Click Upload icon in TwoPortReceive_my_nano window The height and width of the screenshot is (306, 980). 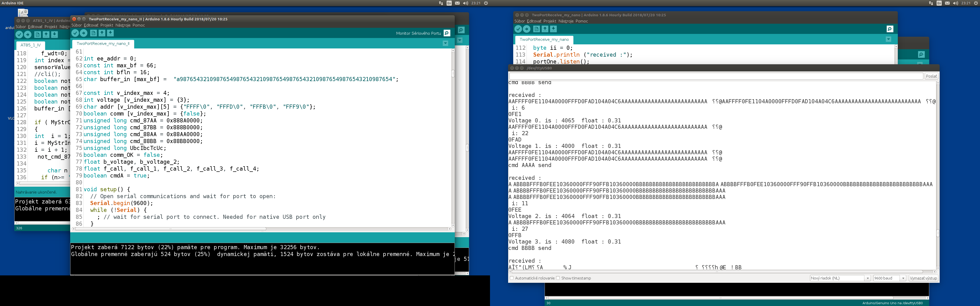pyautogui.click(x=526, y=29)
